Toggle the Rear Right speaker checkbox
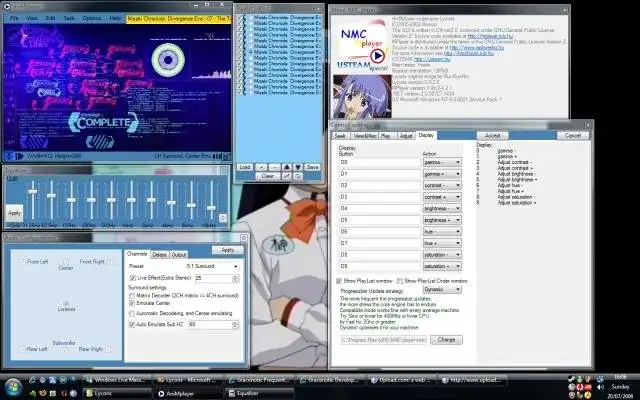Image resolution: width=640 pixels, height=400 pixels. click(x=108, y=349)
